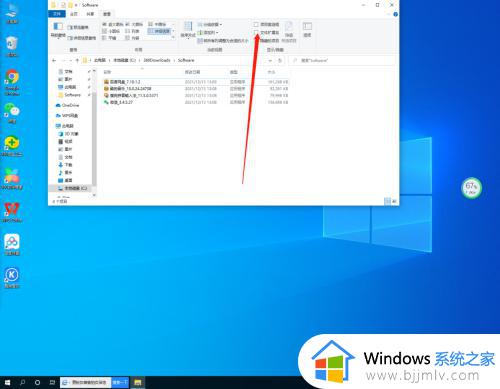Viewport: 500px width, 389px height.
Task: Open the address bar history dropdown
Action: tap(270, 61)
